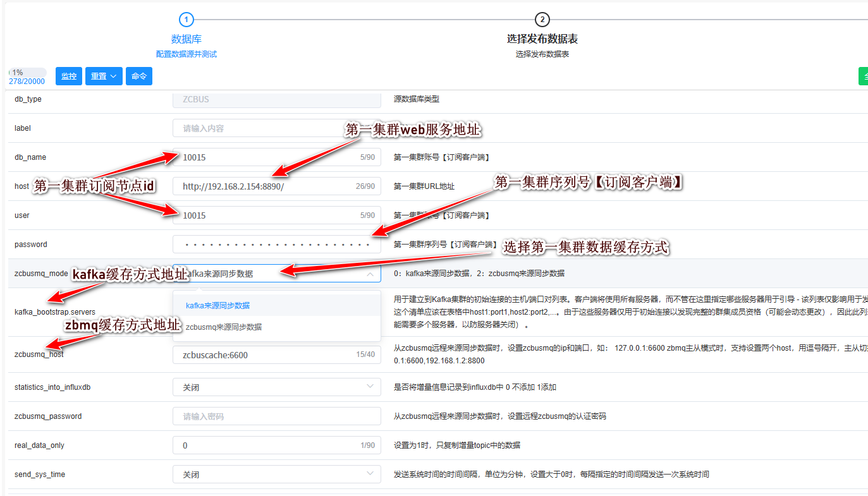The width and height of the screenshot is (868, 496).
Task: Expand the send_sys_time dropdown
Action: click(276, 475)
